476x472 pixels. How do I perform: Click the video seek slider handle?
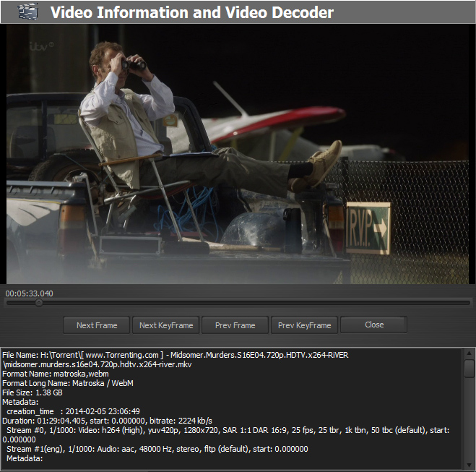pyautogui.click(x=39, y=303)
